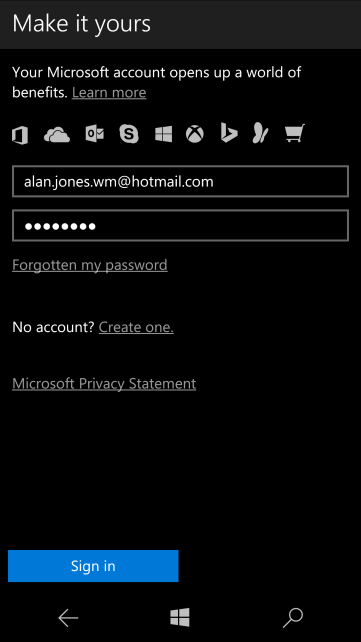Click the MSN butterfly icon

pyautogui.click(x=260, y=133)
